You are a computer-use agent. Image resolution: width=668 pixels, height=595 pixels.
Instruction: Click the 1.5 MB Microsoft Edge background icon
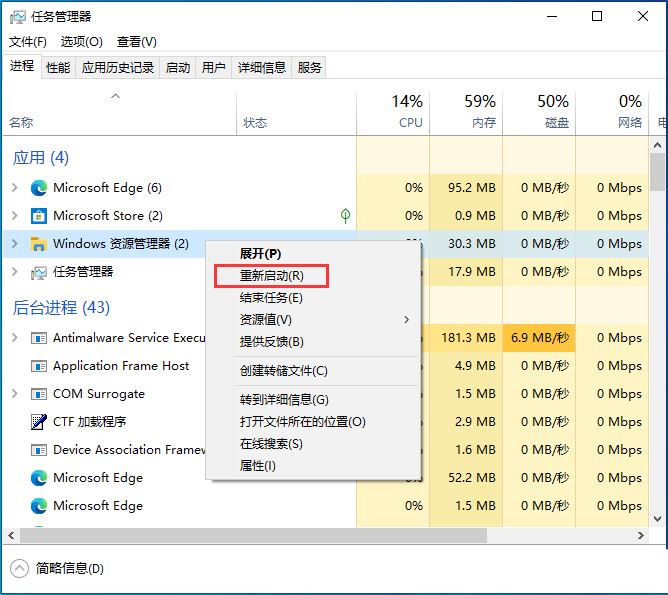[x=39, y=506]
